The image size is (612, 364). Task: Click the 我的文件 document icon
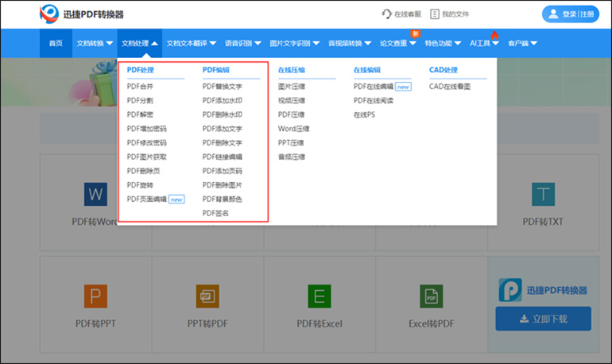[x=435, y=14]
